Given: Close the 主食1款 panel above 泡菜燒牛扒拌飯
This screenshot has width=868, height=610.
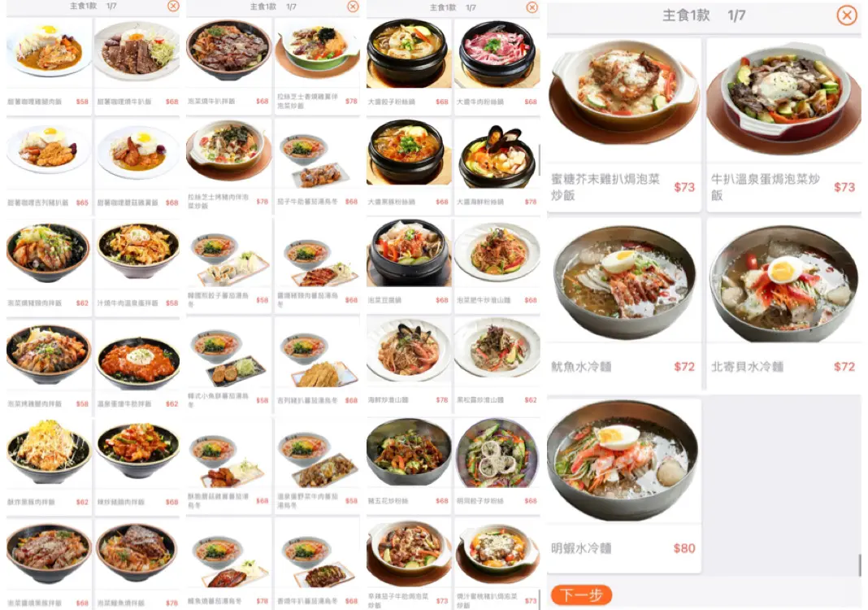Looking at the screenshot, I should (x=353, y=7).
